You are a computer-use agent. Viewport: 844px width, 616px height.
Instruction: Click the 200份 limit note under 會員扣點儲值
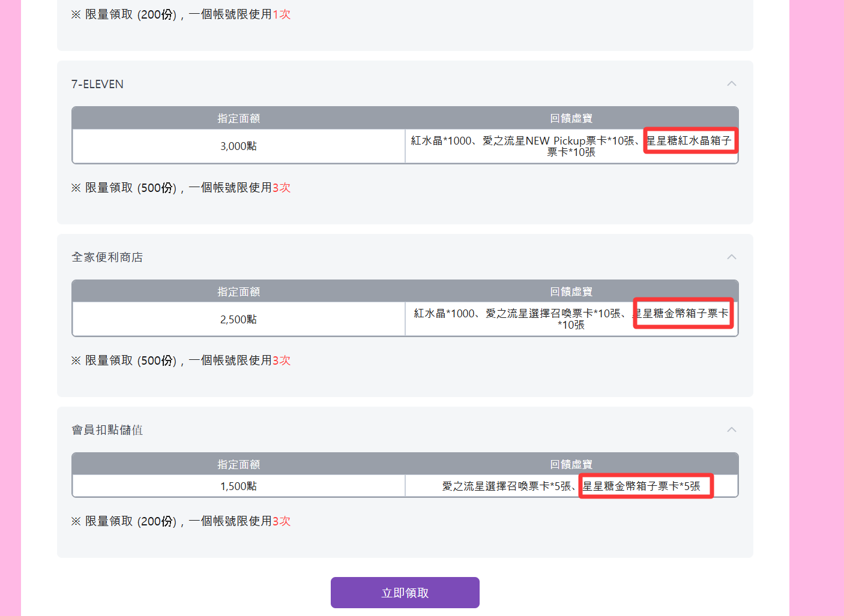(x=181, y=521)
